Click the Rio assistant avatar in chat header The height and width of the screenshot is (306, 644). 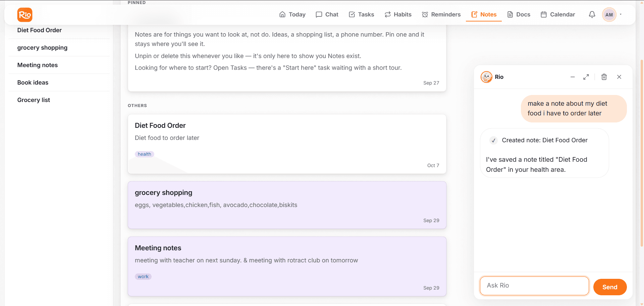click(486, 77)
